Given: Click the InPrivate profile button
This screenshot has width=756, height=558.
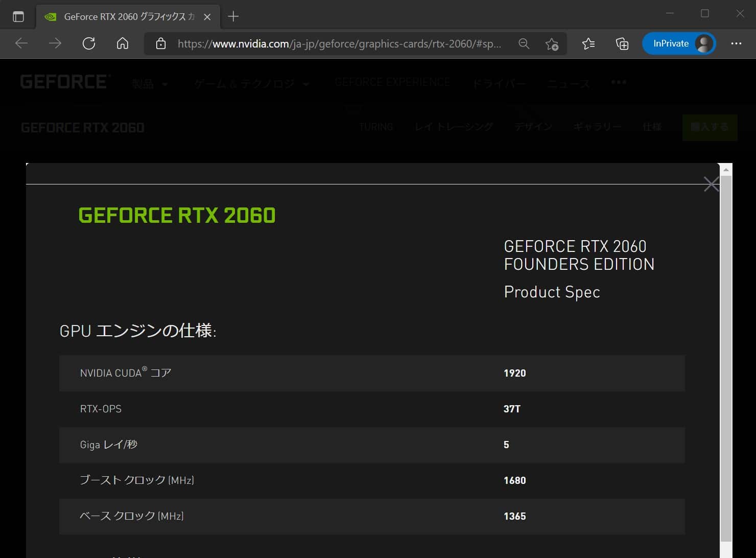Looking at the screenshot, I should point(679,43).
